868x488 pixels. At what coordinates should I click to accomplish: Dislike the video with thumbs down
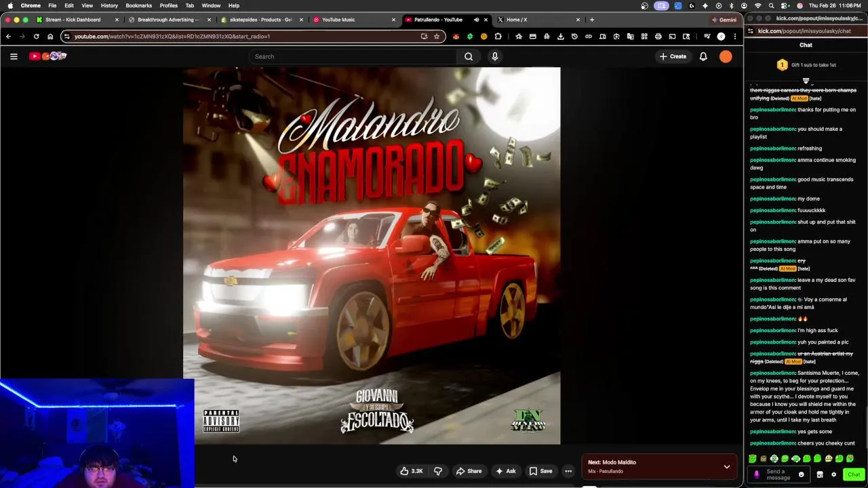click(x=438, y=471)
